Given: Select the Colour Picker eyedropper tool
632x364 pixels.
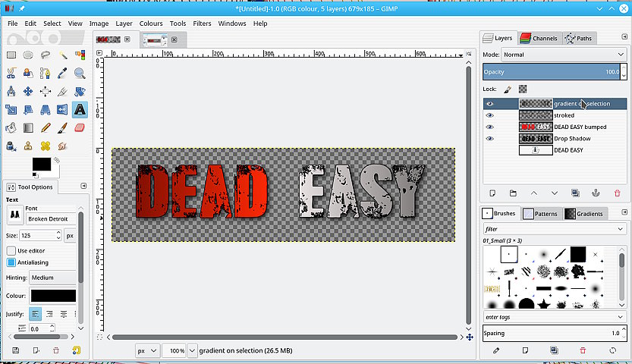Looking at the screenshot, I should coord(63,74).
